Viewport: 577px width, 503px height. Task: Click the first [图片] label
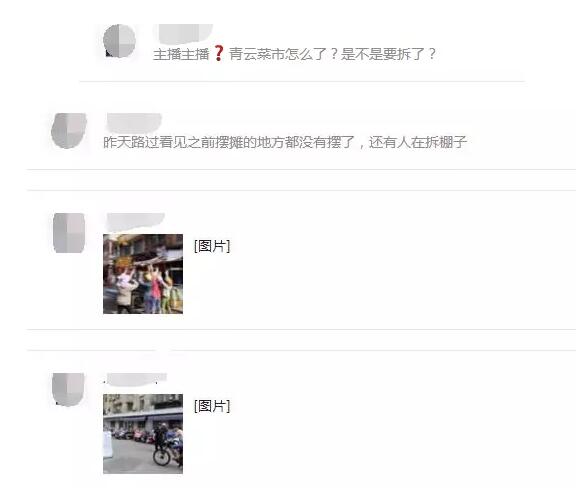tap(212, 246)
